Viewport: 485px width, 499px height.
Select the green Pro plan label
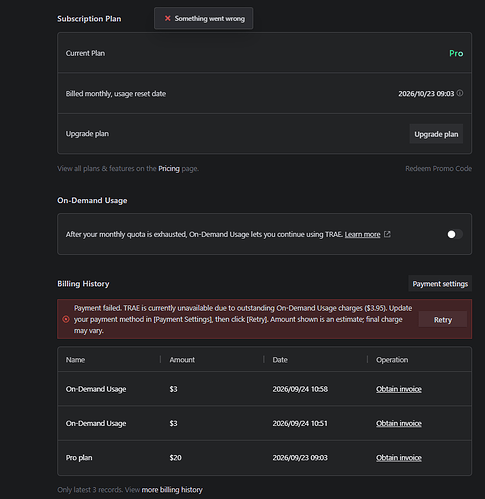click(456, 53)
